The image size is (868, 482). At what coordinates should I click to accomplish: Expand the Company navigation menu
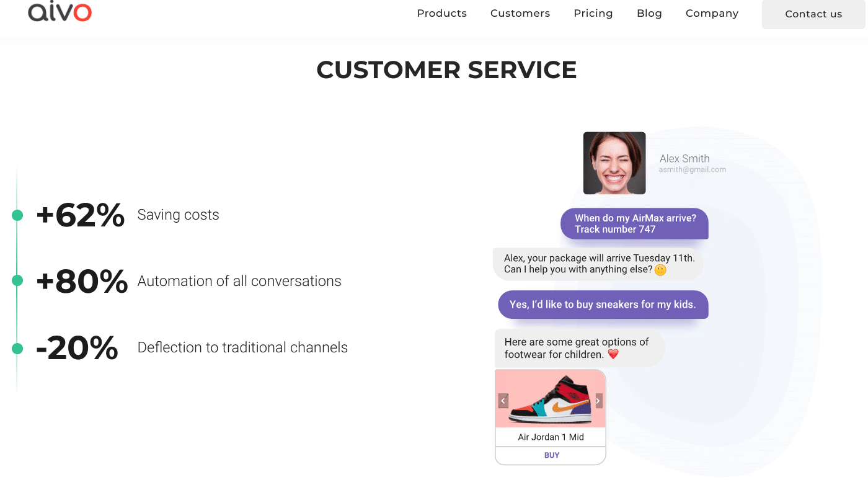(x=712, y=14)
